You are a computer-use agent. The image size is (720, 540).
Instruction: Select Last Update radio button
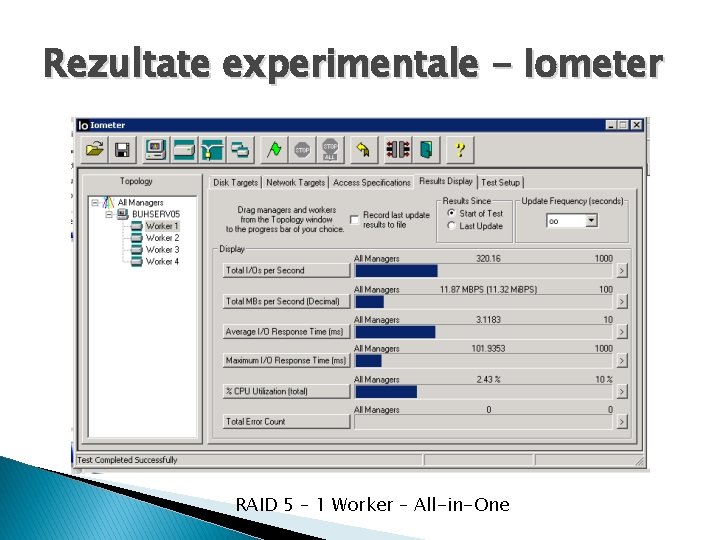[x=451, y=225]
